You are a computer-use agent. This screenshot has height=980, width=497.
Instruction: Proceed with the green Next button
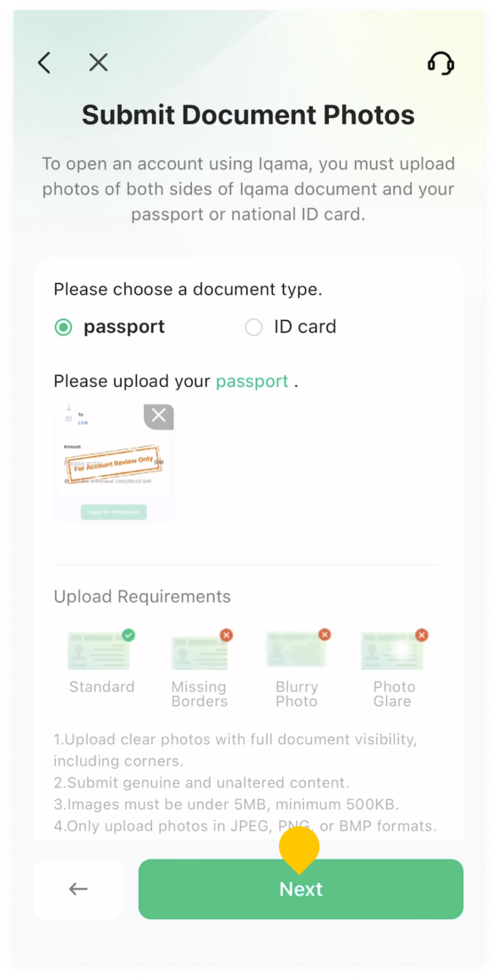click(x=301, y=889)
